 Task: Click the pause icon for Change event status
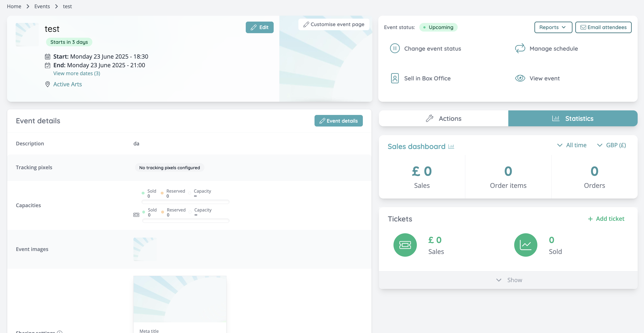[x=395, y=48]
